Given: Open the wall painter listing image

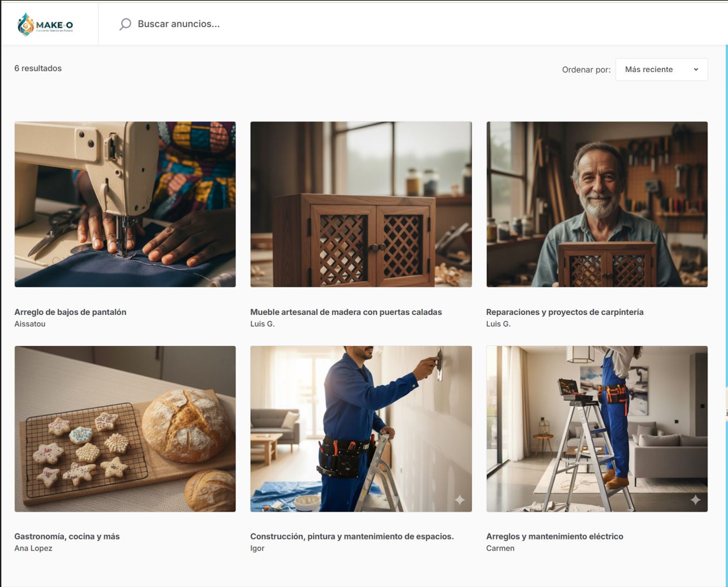Looking at the screenshot, I should click(361, 429).
